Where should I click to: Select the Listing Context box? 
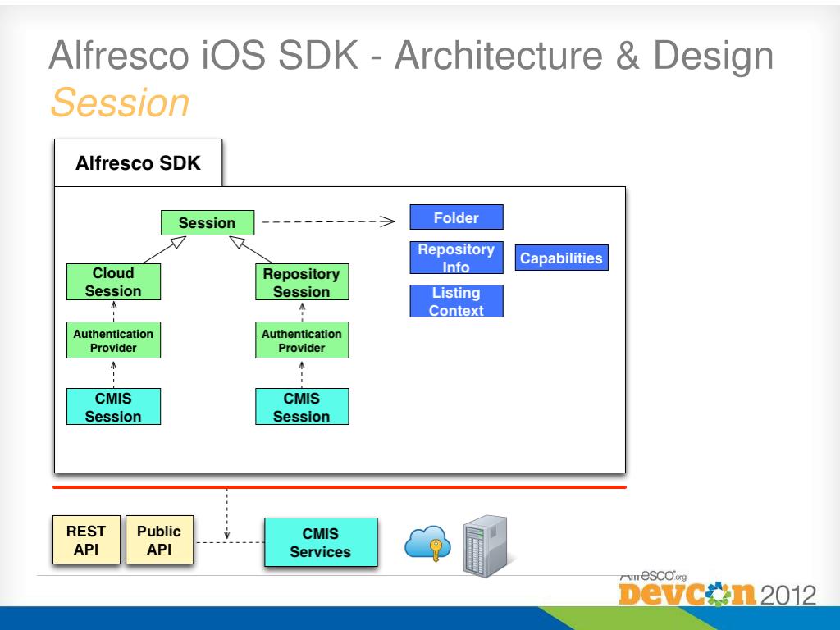456,301
